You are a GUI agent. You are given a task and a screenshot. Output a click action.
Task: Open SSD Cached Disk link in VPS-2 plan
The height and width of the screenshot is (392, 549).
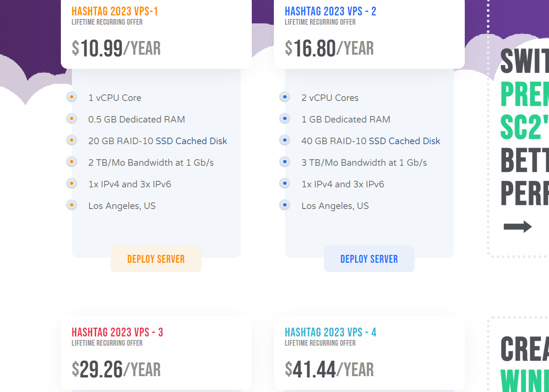[x=404, y=141]
